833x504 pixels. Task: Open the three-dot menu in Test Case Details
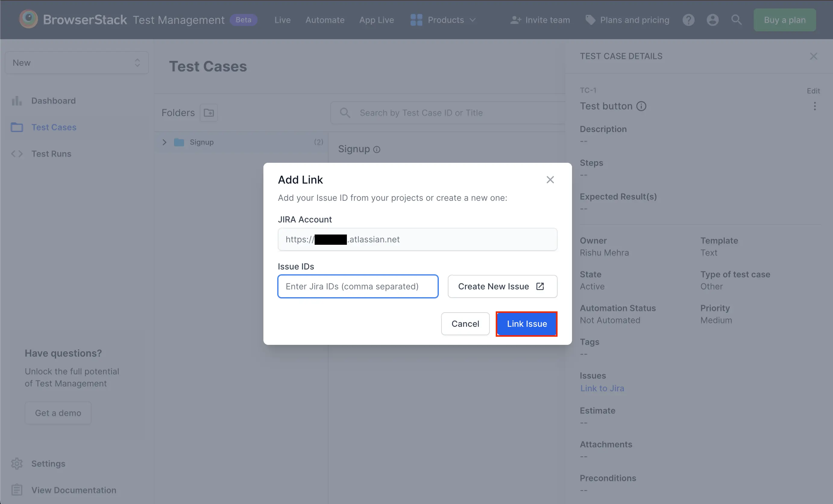pos(815,106)
